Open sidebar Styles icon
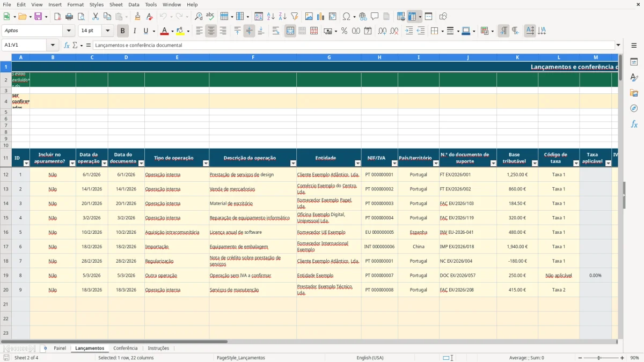Image resolution: width=644 pixels, height=362 pixels. (x=634, y=77)
